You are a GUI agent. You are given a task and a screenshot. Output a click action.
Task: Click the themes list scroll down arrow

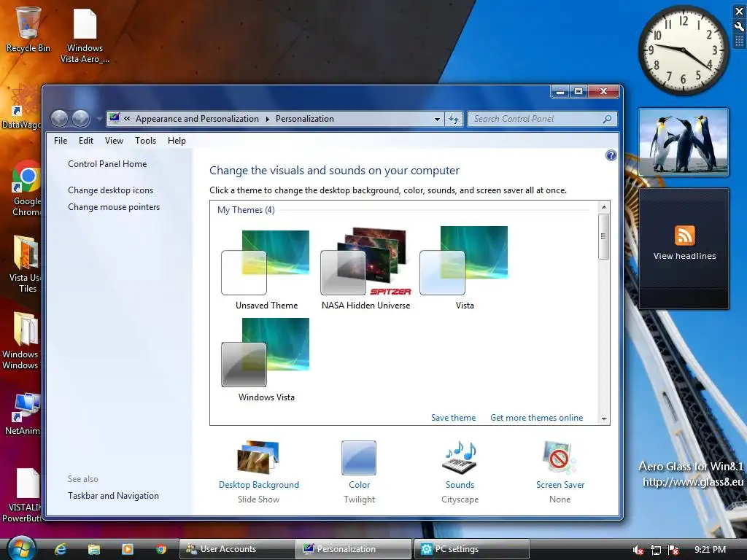tap(603, 419)
